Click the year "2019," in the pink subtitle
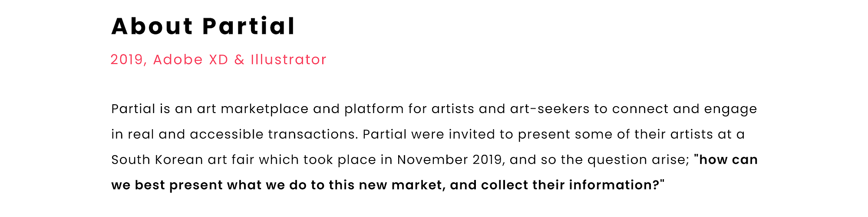This screenshot has height=217, width=868. tap(129, 60)
